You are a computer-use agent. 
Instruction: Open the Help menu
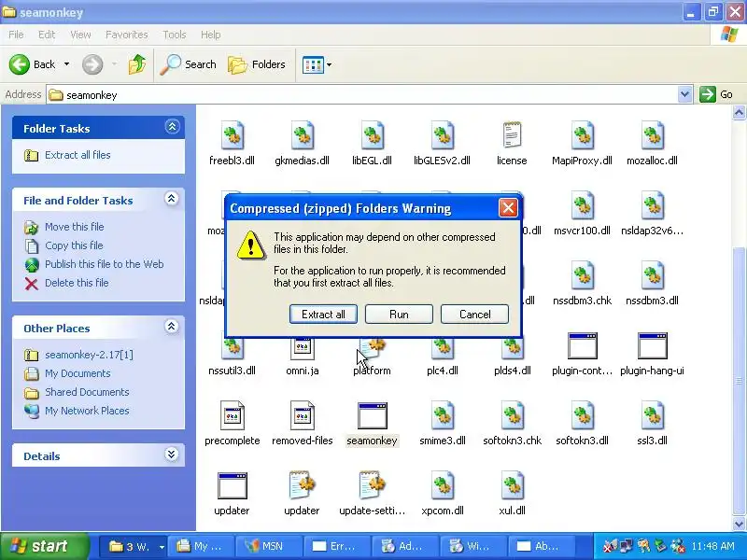click(211, 35)
